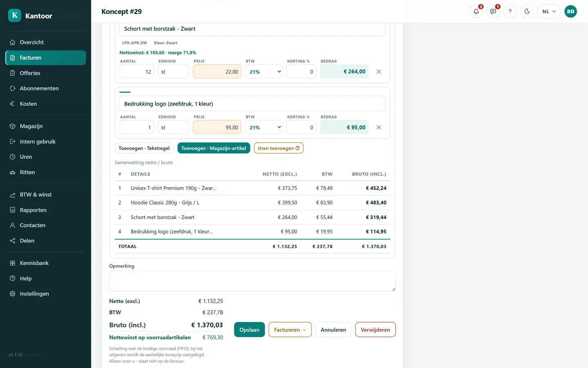Delete the Bedrukking logo line item
The height and width of the screenshot is (368, 588).
point(379,127)
